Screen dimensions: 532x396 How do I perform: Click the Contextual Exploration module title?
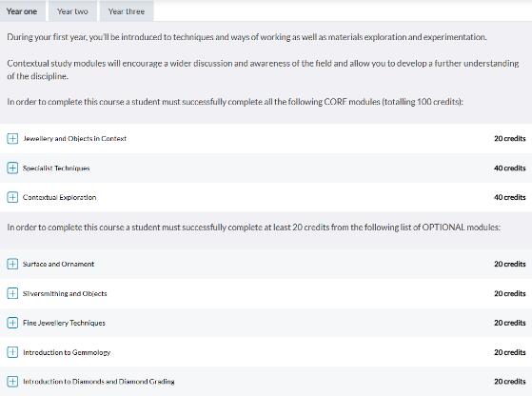[59, 197]
